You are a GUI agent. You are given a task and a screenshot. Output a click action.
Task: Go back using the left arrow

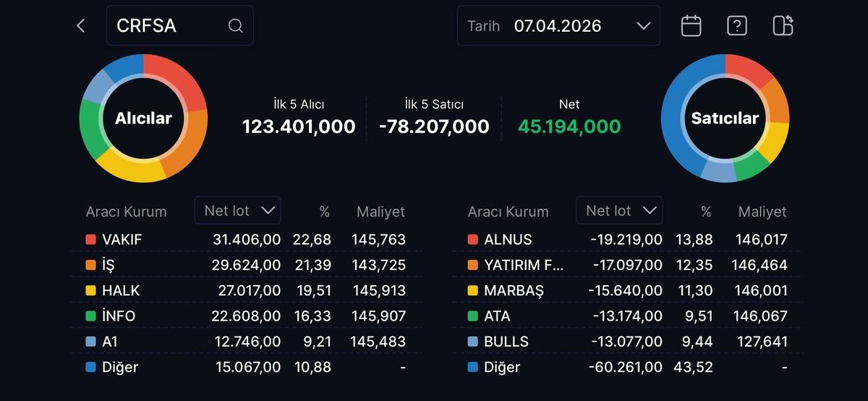(80, 26)
